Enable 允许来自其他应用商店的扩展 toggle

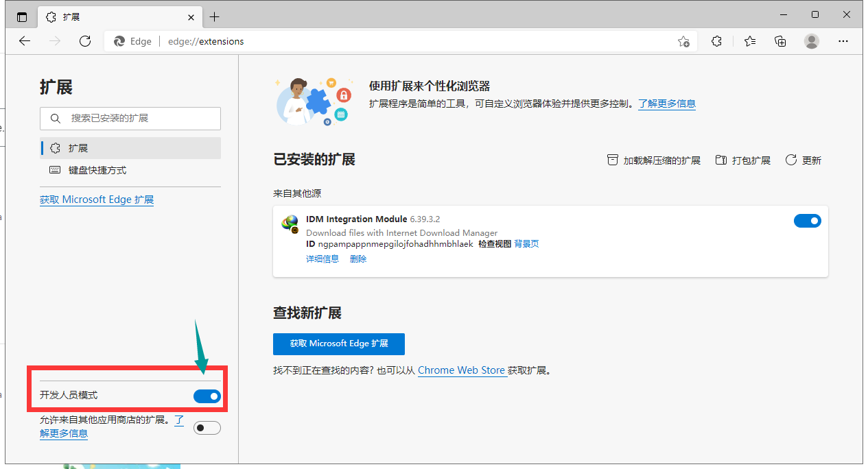coord(207,428)
